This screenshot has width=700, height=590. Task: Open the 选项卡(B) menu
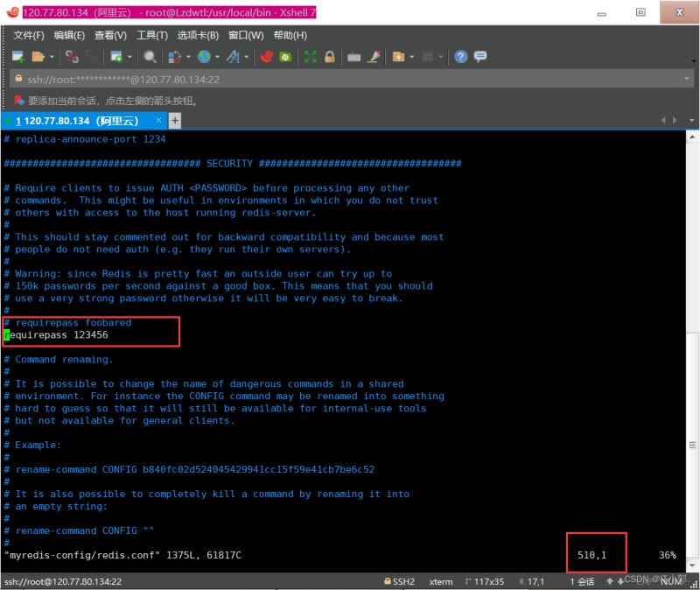[x=198, y=35]
